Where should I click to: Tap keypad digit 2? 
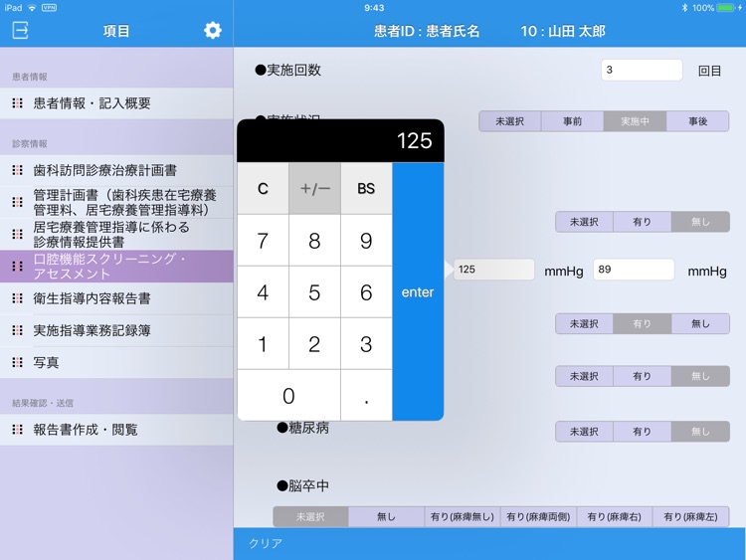click(x=314, y=344)
